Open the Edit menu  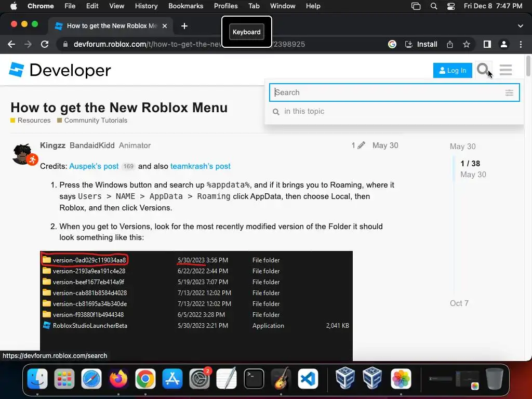click(92, 6)
